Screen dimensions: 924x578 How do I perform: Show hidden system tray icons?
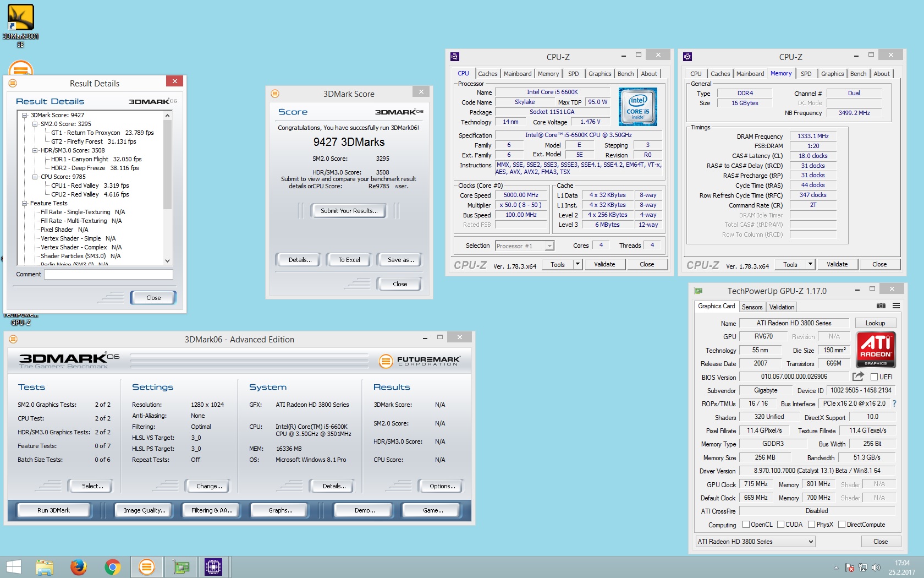tap(836, 568)
